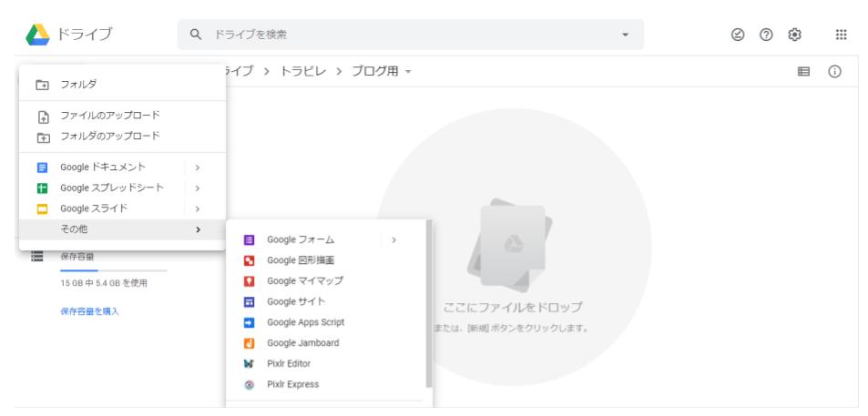Image resolution: width=868 pixels, height=416 pixels.
Task: Click in the ドライブを検索 search field
Action: (x=411, y=35)
